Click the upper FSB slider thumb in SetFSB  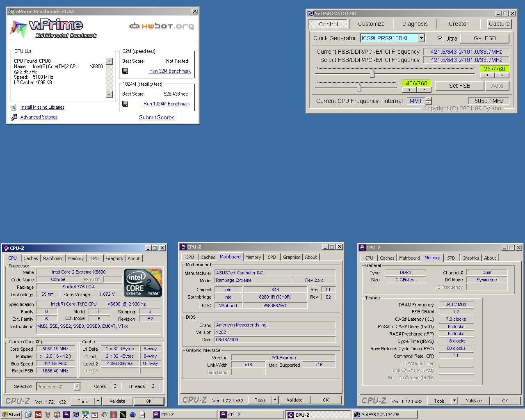(x=372, y=73)
